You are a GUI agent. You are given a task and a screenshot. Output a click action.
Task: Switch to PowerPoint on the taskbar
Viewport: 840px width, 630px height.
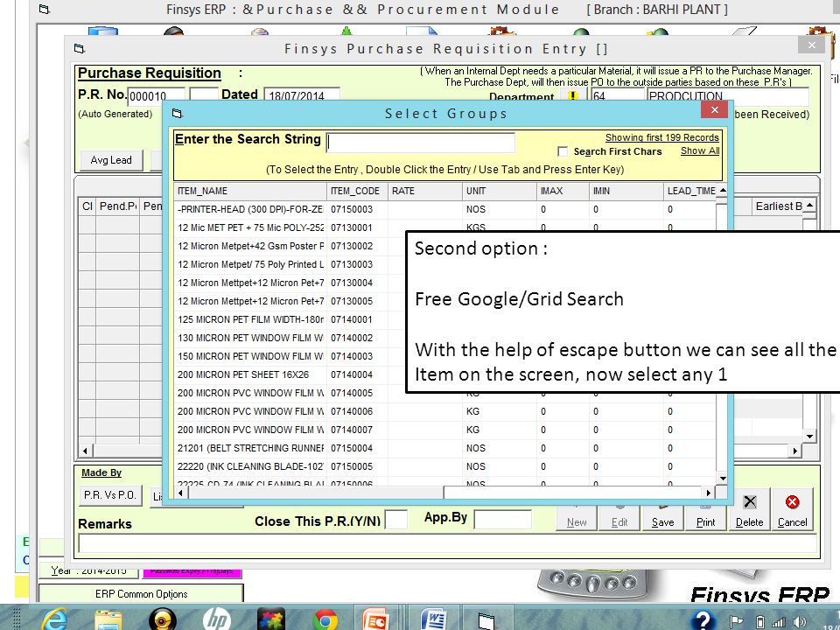375,619
